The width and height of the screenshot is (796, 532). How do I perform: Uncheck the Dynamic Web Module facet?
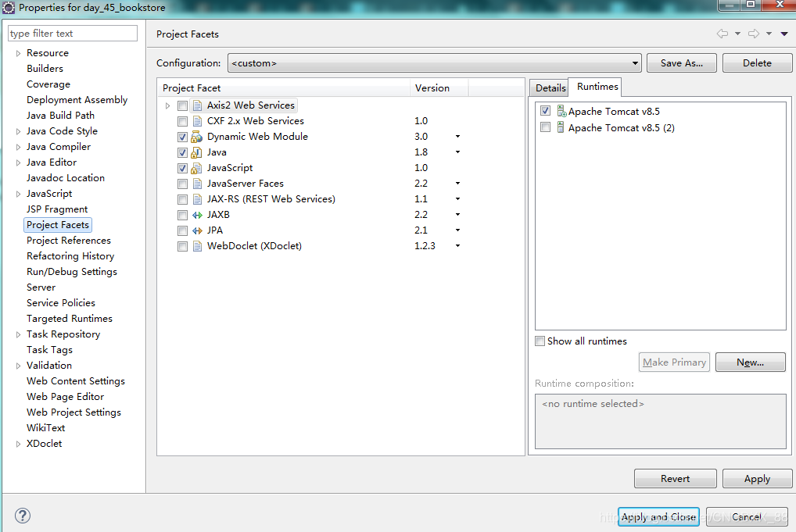183,137
